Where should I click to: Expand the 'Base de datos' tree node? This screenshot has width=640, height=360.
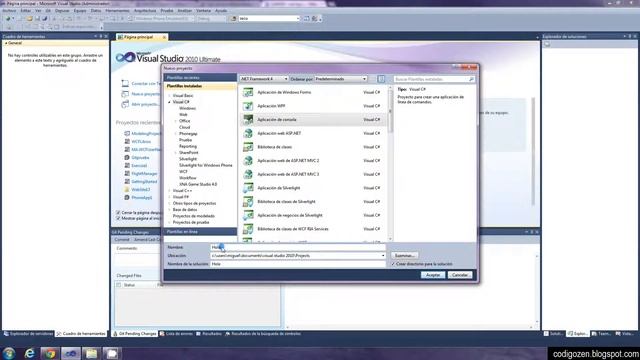click(169, 209)
